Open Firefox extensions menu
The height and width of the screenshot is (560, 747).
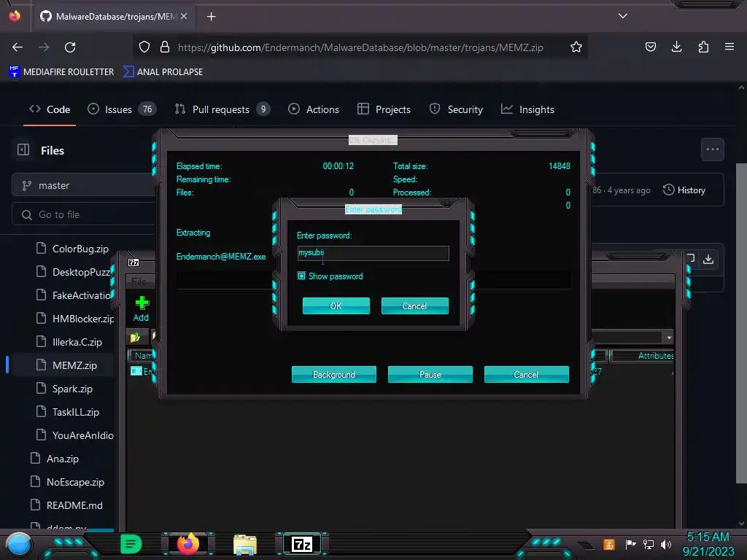(x=703, y=47)
